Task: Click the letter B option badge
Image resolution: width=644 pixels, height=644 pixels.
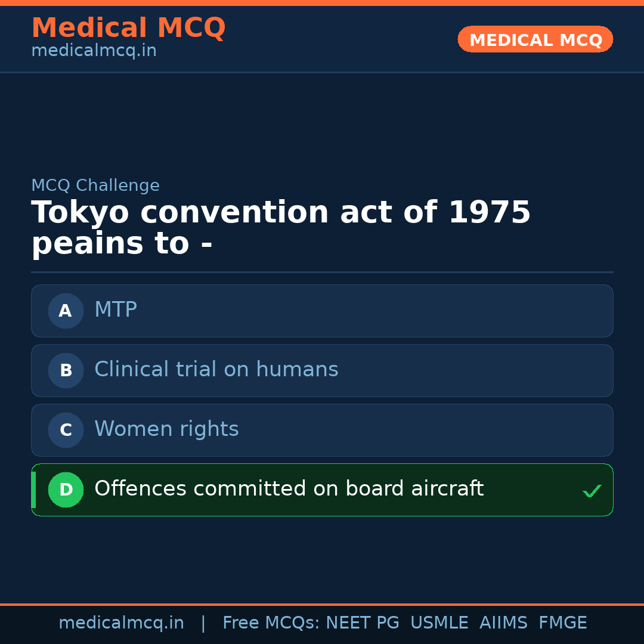Action: [66, 370]
